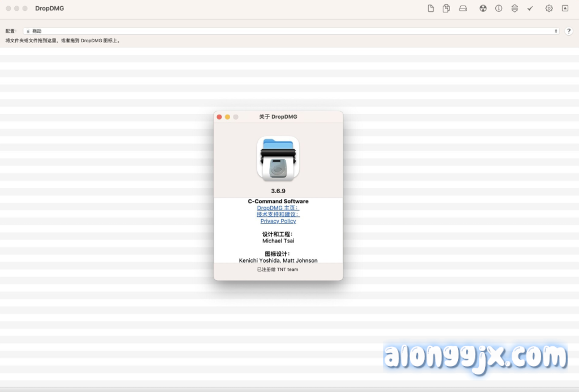Screen dimensions: 579x392
Task: Click the DropDMG app icon in About
Action: coord(278,159)
